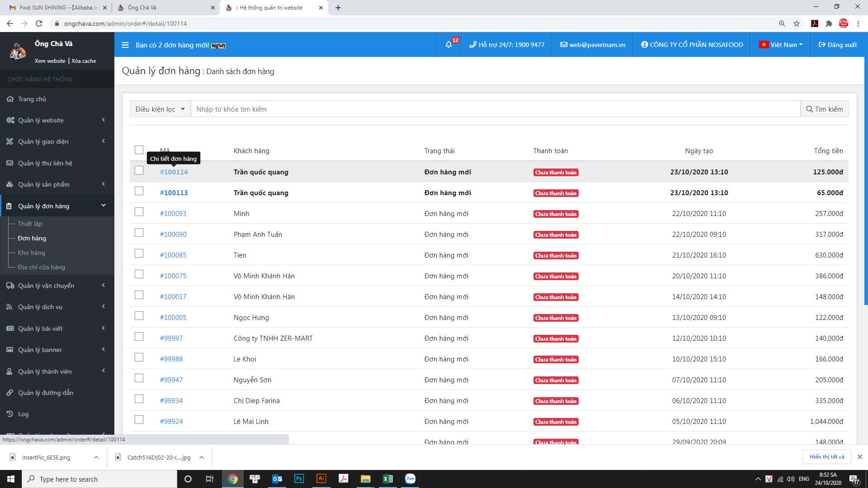Switch to the Gmail Fwd: SUN SHINING tab

(x=58, y=8)
